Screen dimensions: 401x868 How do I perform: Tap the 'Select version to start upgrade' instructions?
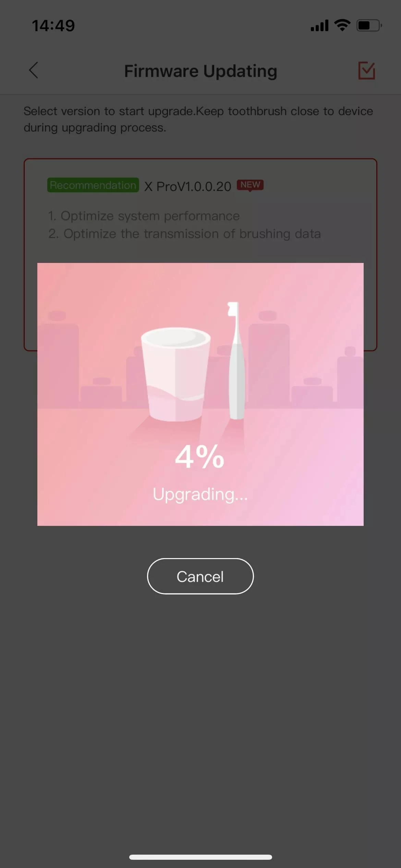point(198,119)
